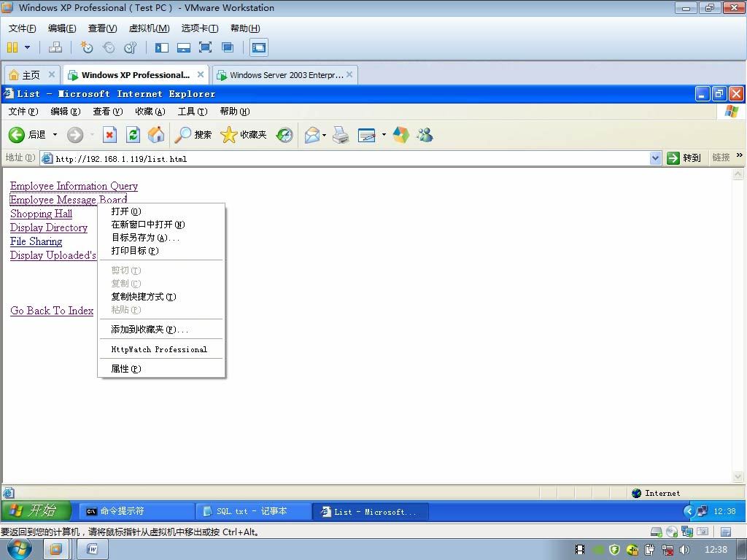
Task: Open the pause button dropdown arrow in VMware
Action: [27, 47]
